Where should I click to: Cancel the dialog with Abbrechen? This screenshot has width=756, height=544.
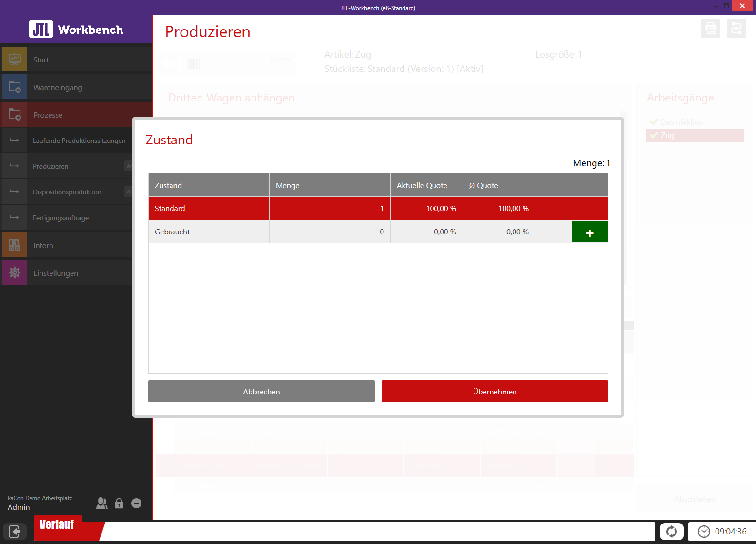(261, 391)
